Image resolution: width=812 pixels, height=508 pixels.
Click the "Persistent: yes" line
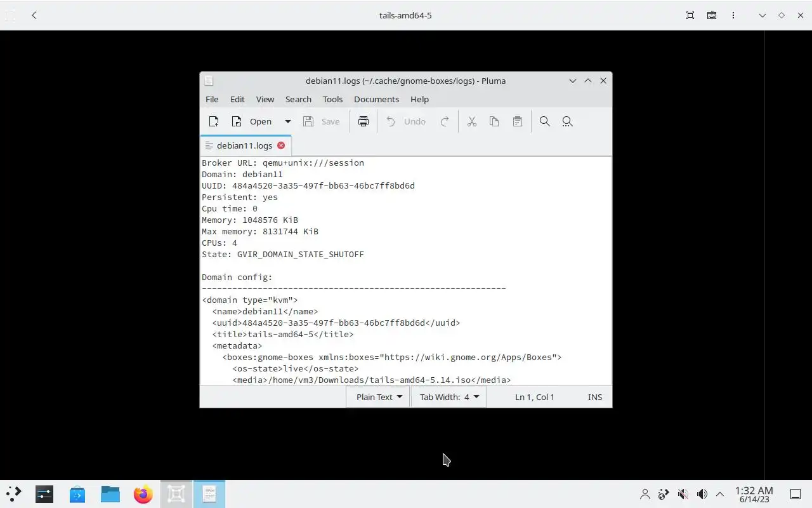coord(240,197)
